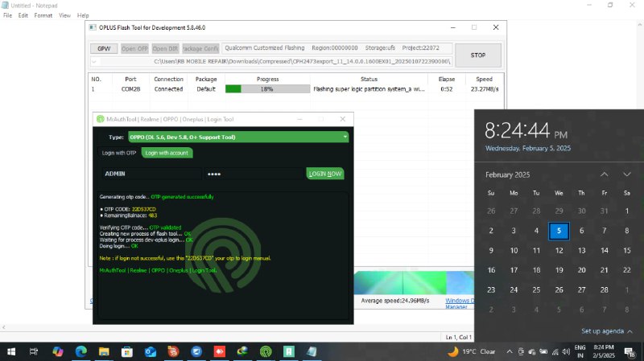Click the ENG IN language indicator

(580, 351)
